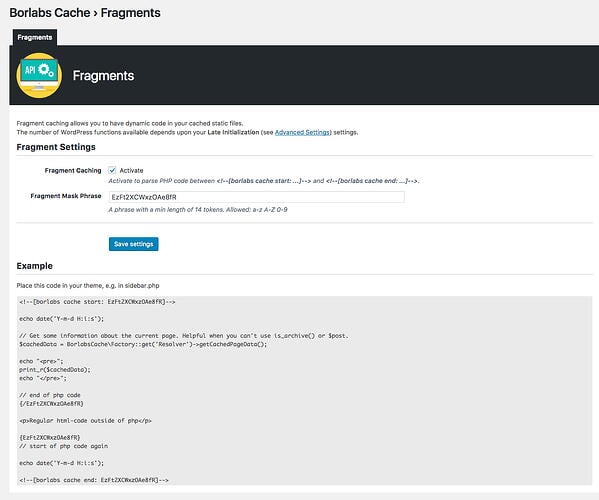599x500 pixels.
Task: Click the 'print_r($cachedData);' code line
Action: [55, 370]
